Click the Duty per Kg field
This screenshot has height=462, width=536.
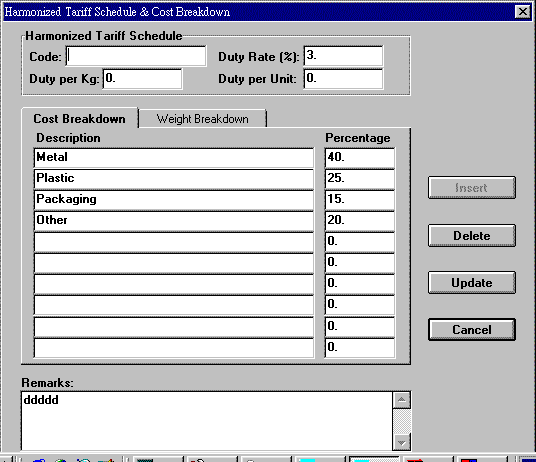[142, 79]
